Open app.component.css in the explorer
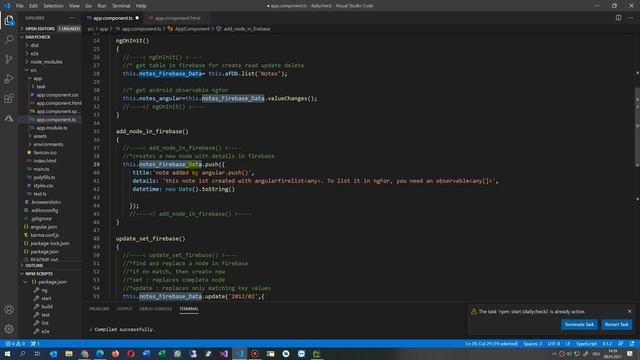The height and width of the screenshot is (360, 640). 57,95
